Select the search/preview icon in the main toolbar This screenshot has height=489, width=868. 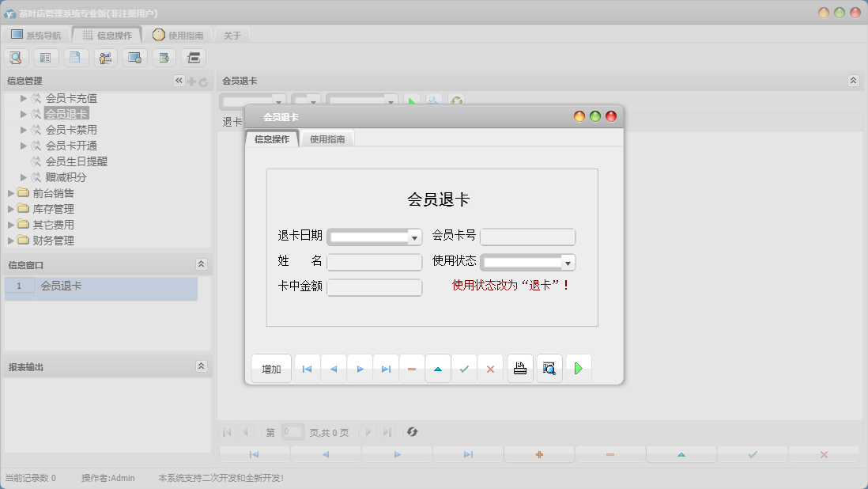(x=16, y=57)
